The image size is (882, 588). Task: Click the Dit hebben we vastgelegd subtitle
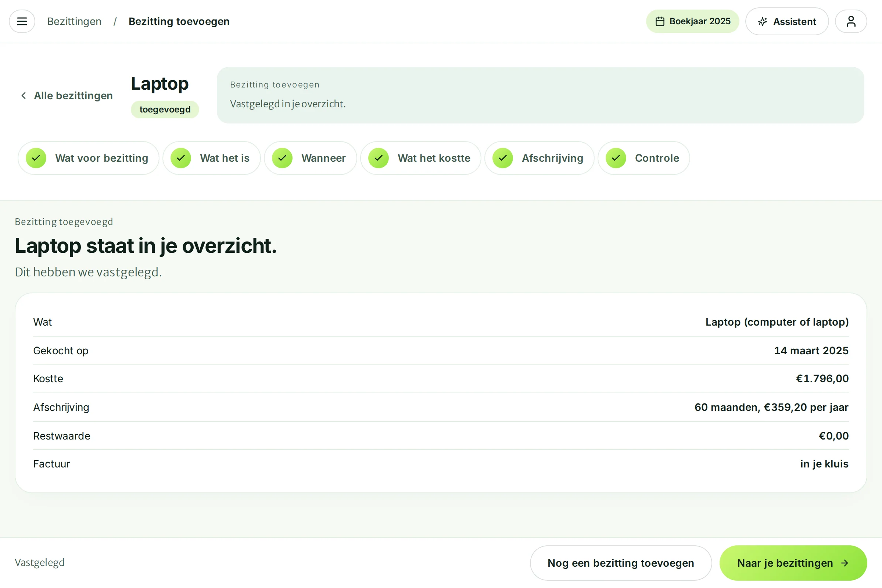(x=88, y=272)
